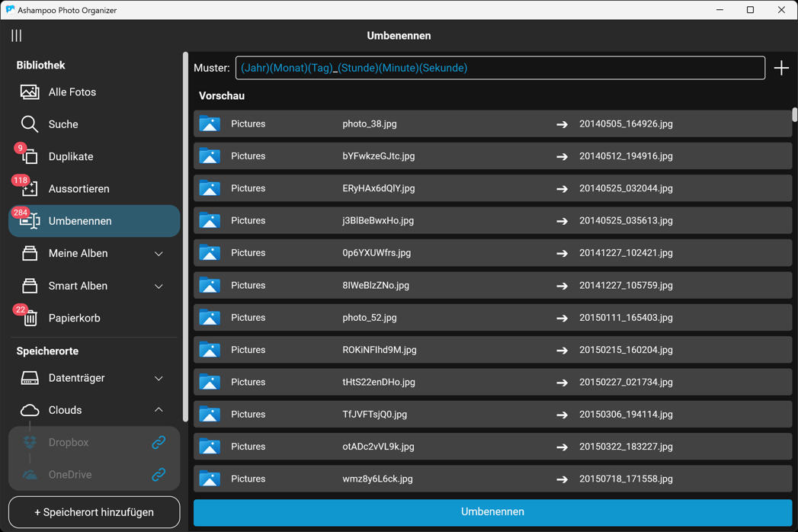Expand the Smart Alben chevron
The width and height of the screenshot is (798, 532).
click(159, 286)
